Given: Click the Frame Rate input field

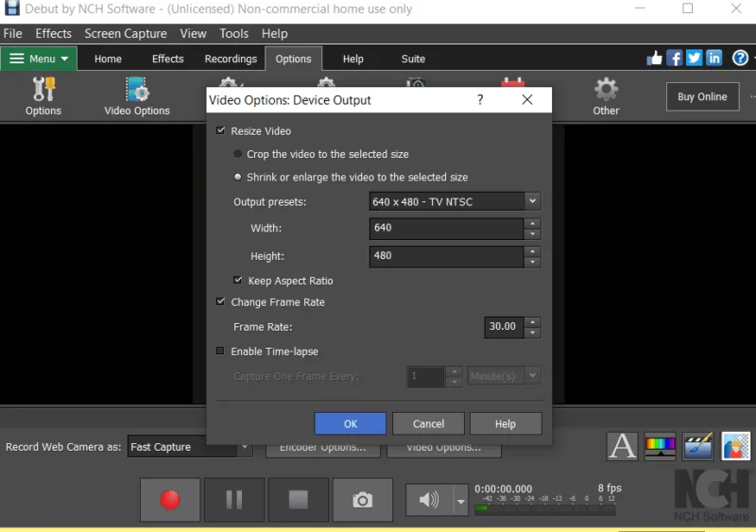Looking at the screenshot, I should [x=504, y=327].
